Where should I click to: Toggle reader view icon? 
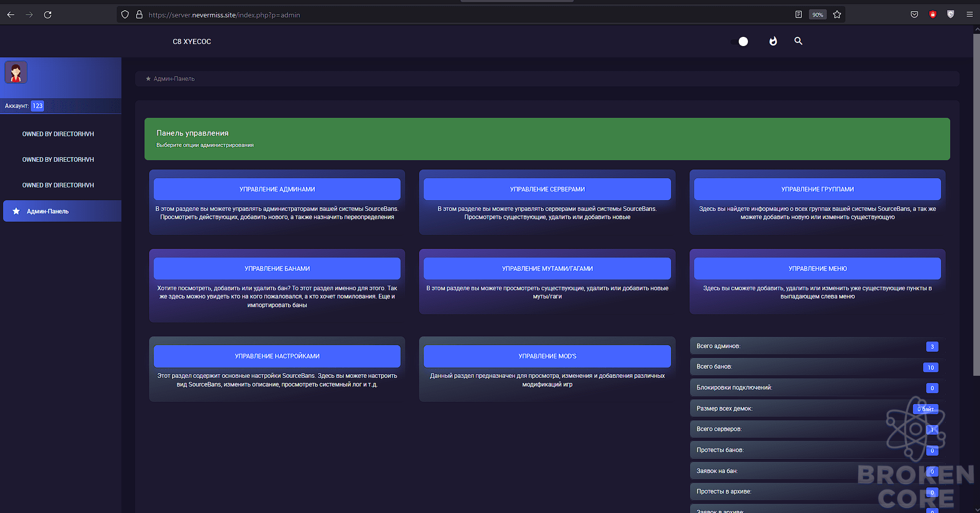coord(799,15)
